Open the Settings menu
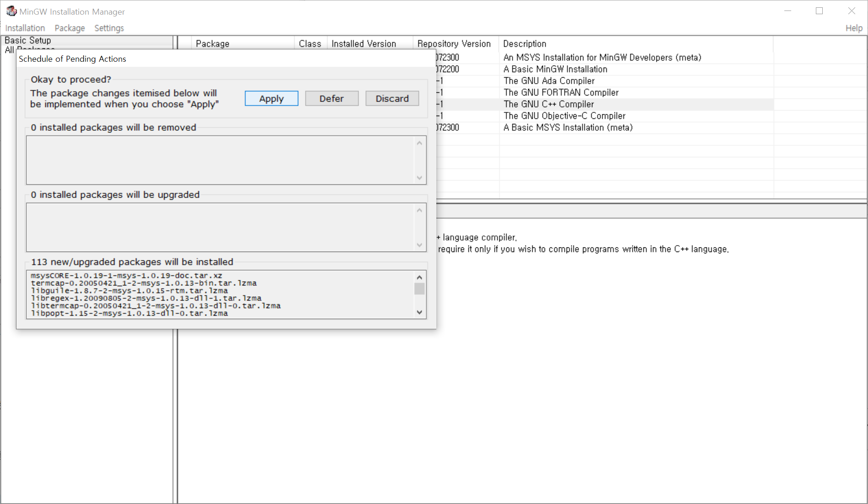The width and height of the screenshot is (868, 504). [x=109, y=28]
